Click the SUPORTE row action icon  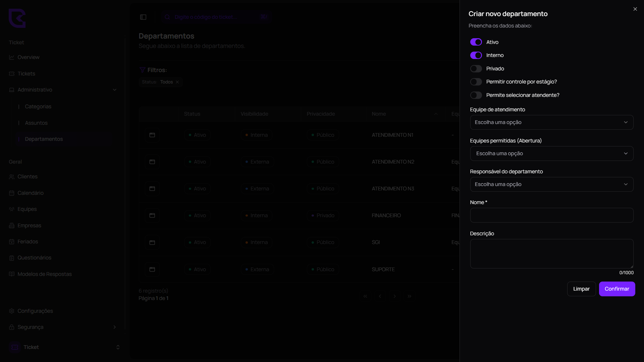click(152, 269)
